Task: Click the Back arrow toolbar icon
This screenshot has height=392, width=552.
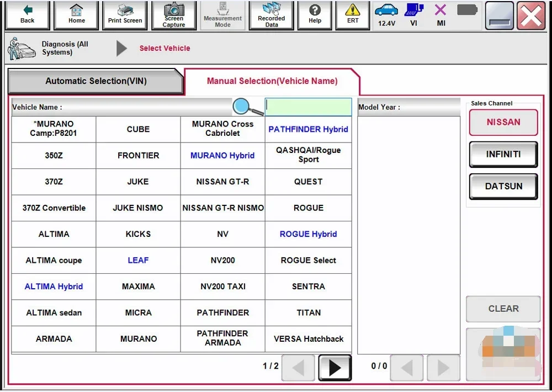Action: coord(27,15)
